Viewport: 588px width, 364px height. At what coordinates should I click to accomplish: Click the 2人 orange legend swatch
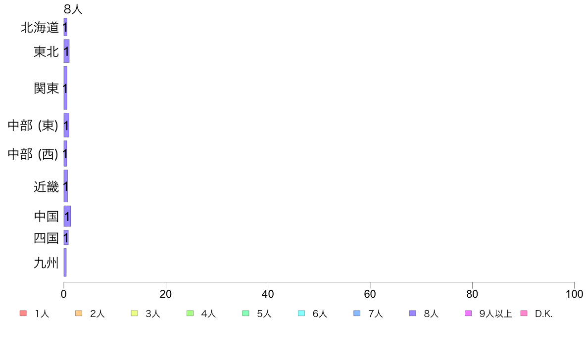click(79, 314)
